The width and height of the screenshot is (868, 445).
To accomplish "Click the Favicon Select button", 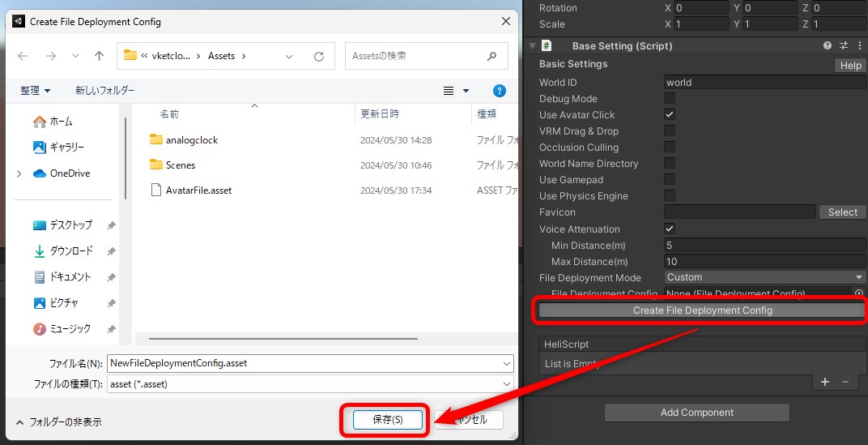I will pyautogui.click(x=843, y=212).
